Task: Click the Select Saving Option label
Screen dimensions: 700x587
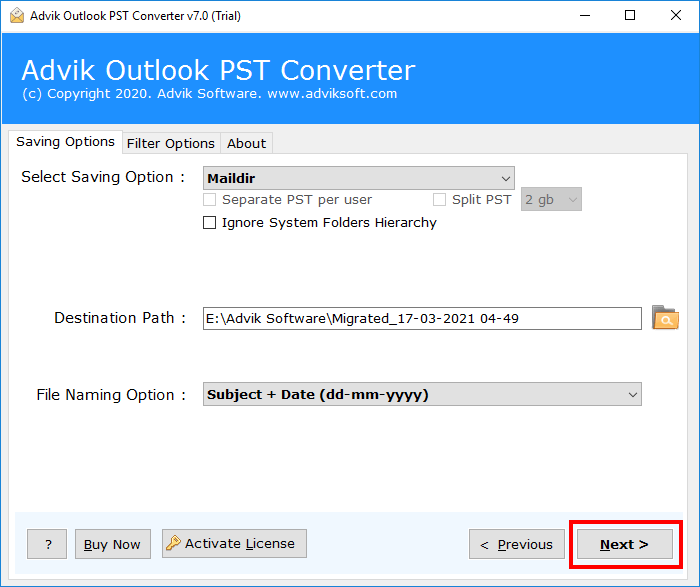Action: 103,177
